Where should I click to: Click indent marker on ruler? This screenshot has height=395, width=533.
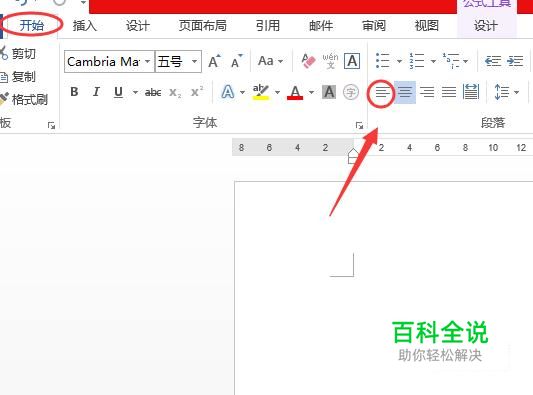pos(353,156)
